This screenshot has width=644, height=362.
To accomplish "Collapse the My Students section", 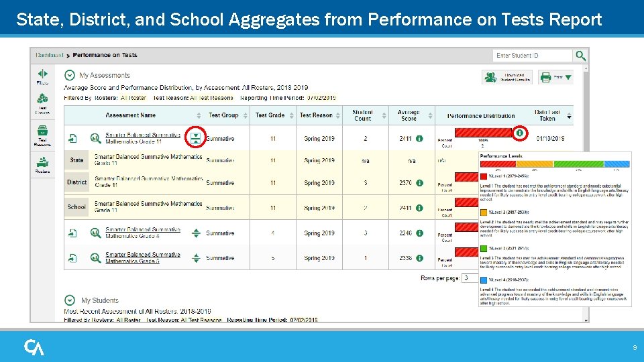I will [x=69, y=300].
